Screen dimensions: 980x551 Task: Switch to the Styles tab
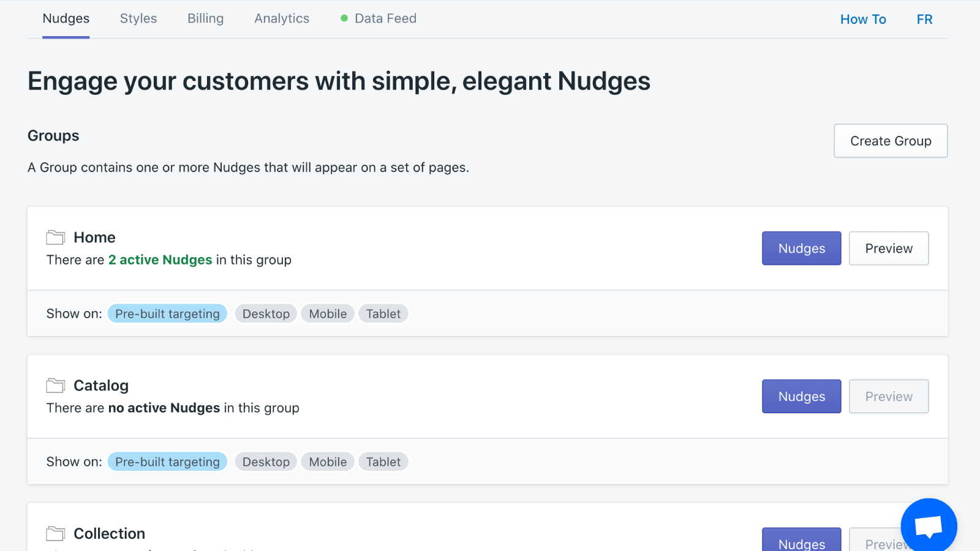(138, 18)
